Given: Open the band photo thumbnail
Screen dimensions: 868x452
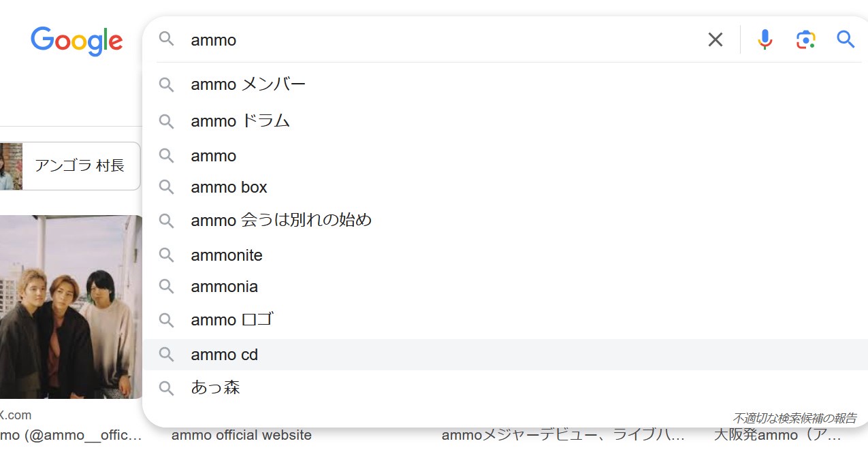Looking at the screenshot, I should click(x=71, y=307).
